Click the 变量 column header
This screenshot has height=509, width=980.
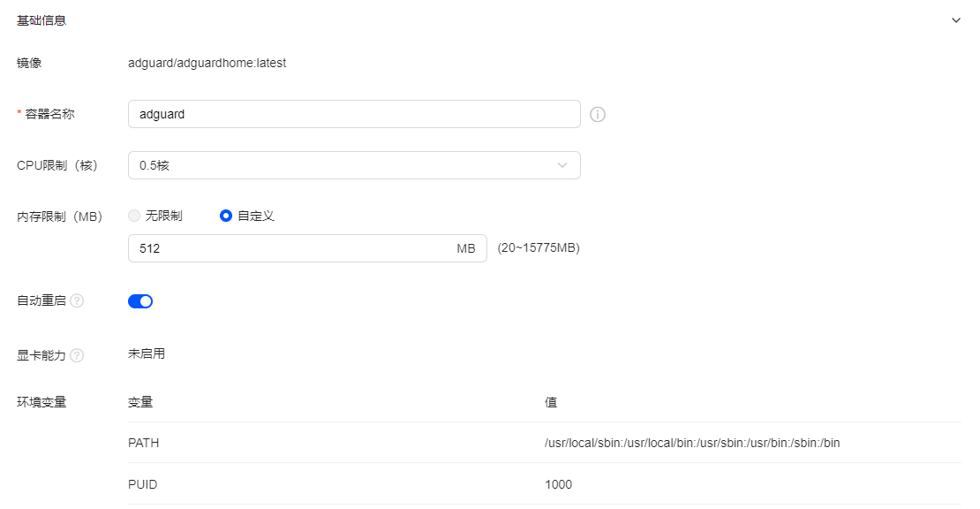click(140, 402)
